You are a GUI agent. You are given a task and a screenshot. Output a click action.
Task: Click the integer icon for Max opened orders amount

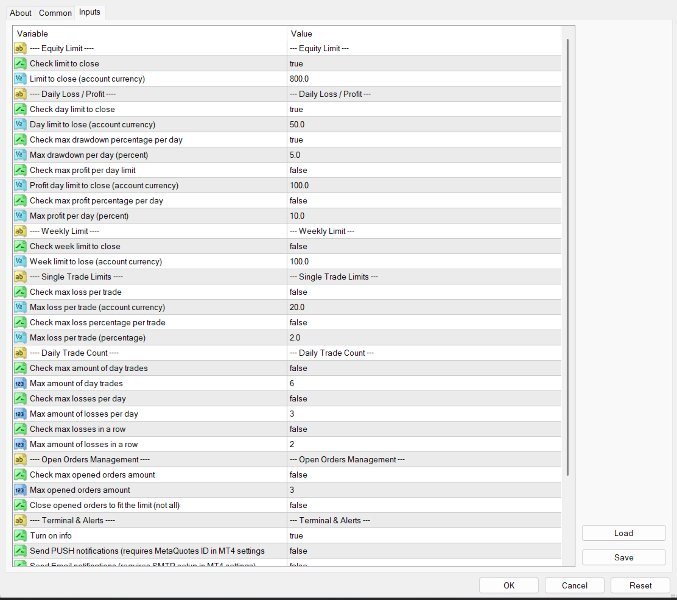(x=20, y=489)
